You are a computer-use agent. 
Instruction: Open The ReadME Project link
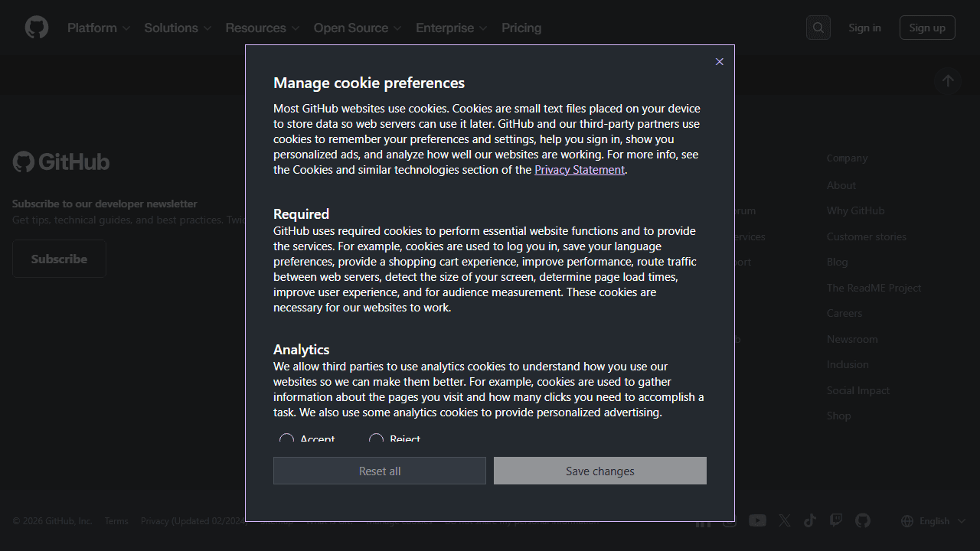pyautogui.click(x=874, y=288)
